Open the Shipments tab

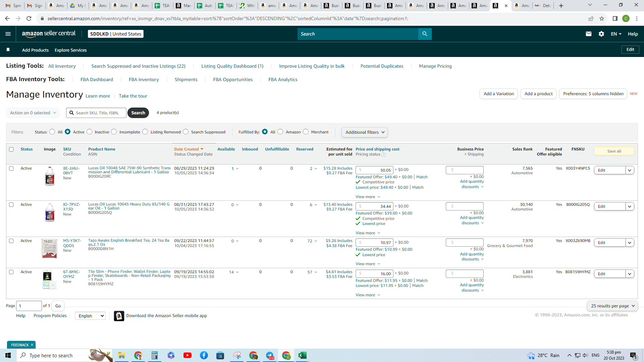pos(186,79)
